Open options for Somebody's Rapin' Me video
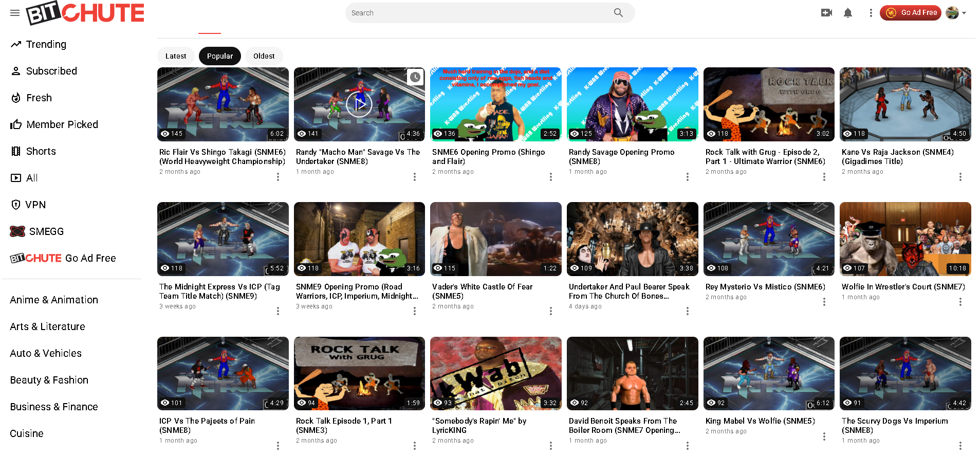This screenshot has height=455, width=980. click(x=551, y=446)
